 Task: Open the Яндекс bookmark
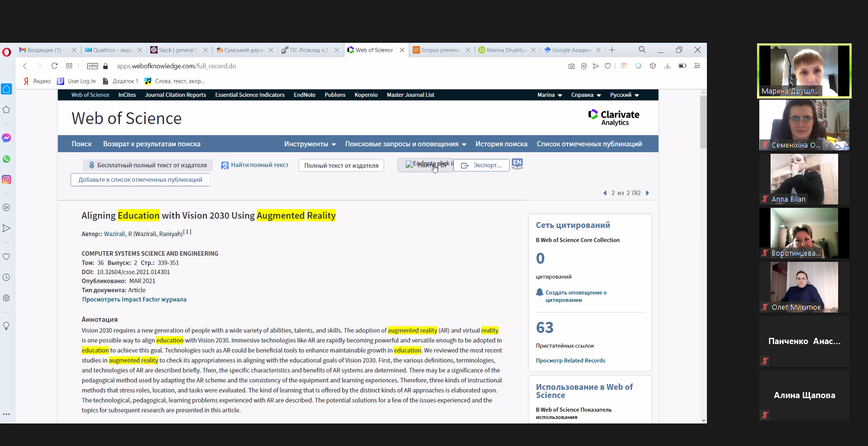point(37,81)
